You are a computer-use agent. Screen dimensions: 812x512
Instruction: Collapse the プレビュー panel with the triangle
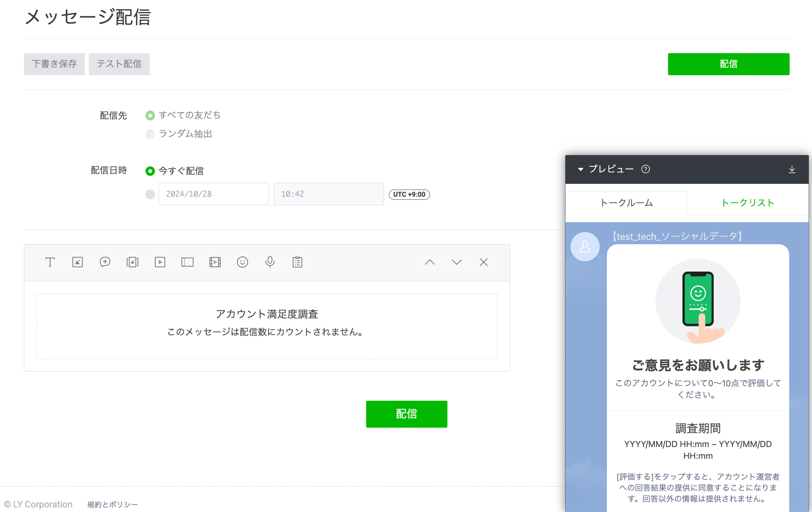(580, 169)
